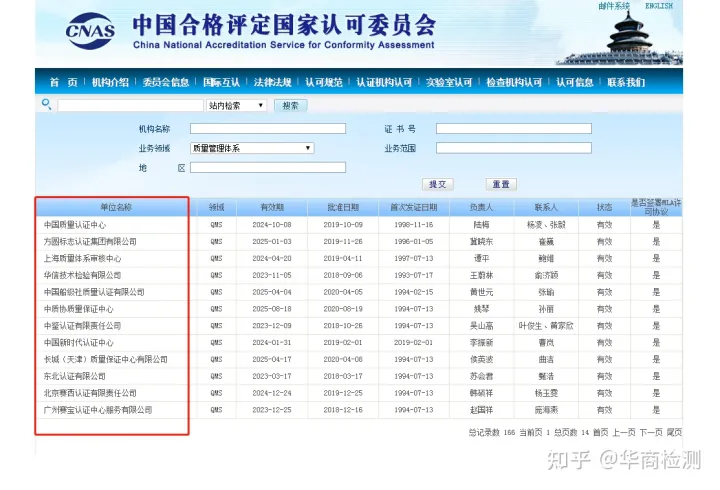Screen dimensions: 720x490
Task: Select 中鉴认证有限责任公司 row name
Action: point(82,326)
